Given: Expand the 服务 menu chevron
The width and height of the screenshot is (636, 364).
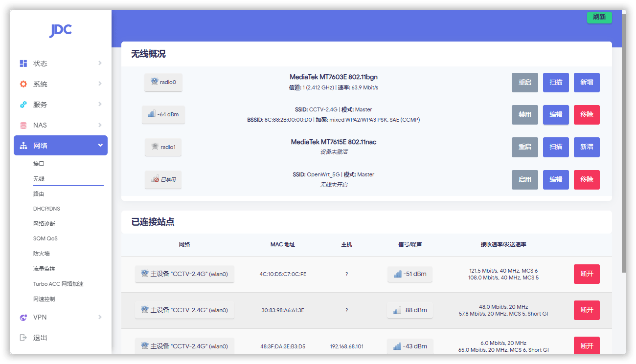Looking at the screenshot, I should click(100, 104).
